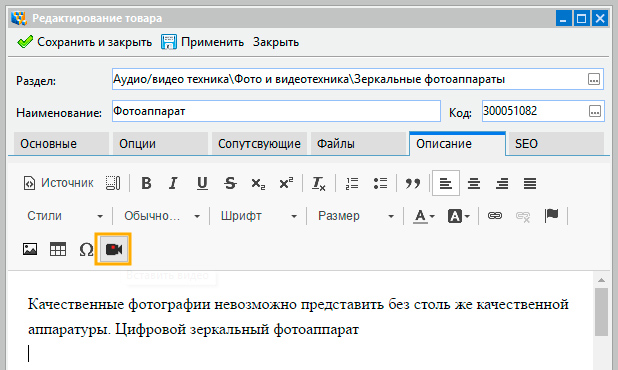Click the greyed Unlink icon
This screenshot has width=618, height=370.
click(x=523, y=216)
